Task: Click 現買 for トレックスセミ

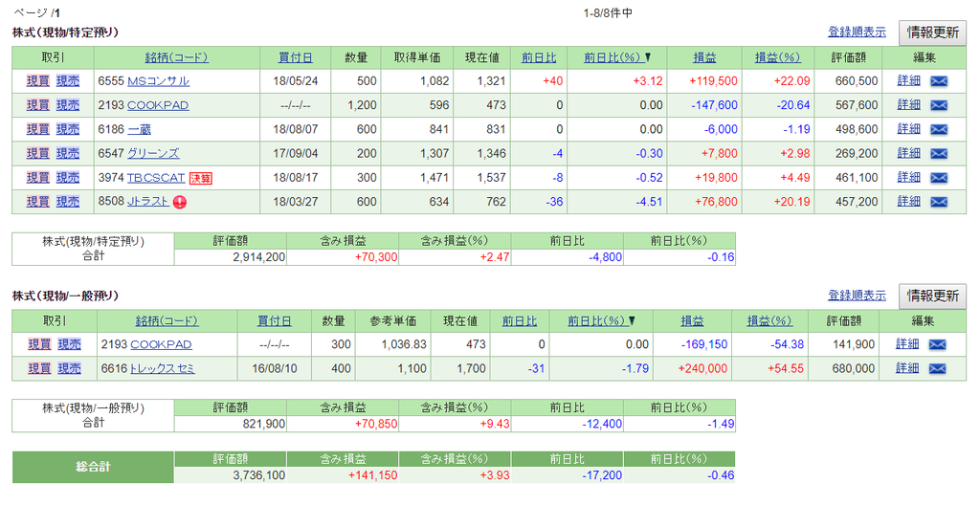Action: [39, 369]
